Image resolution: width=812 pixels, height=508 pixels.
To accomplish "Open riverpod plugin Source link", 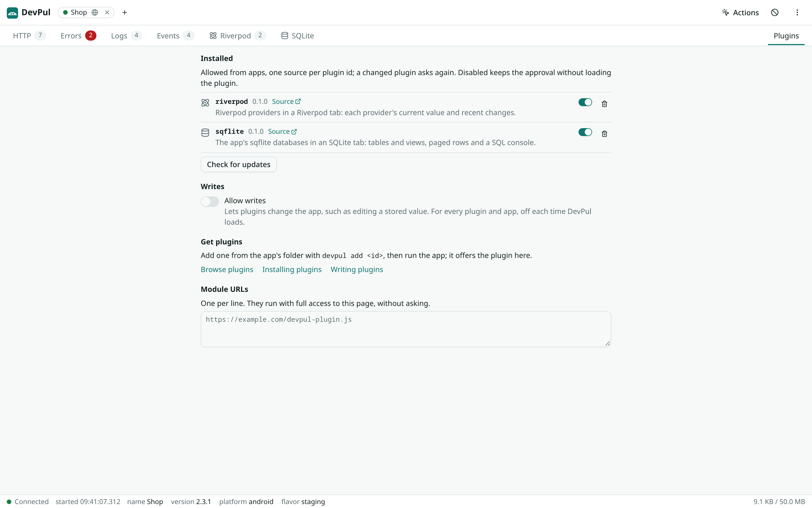I will [x=286, y=102].
